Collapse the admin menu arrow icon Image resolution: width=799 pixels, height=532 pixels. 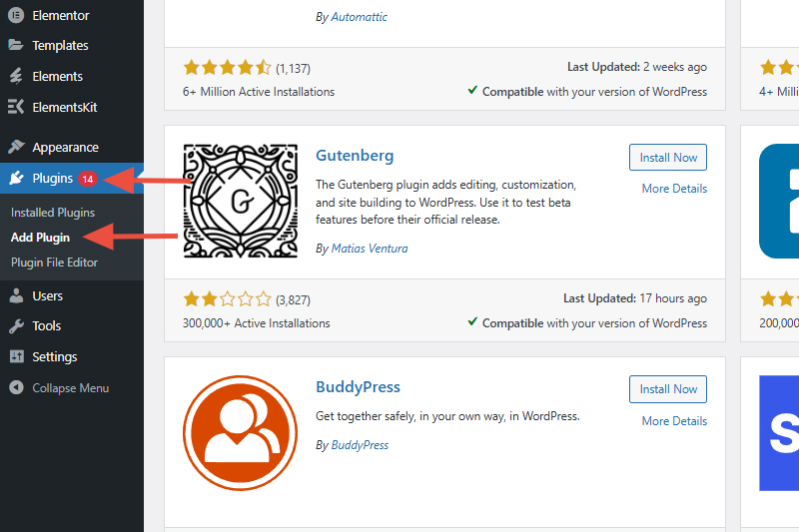[16, 387]
